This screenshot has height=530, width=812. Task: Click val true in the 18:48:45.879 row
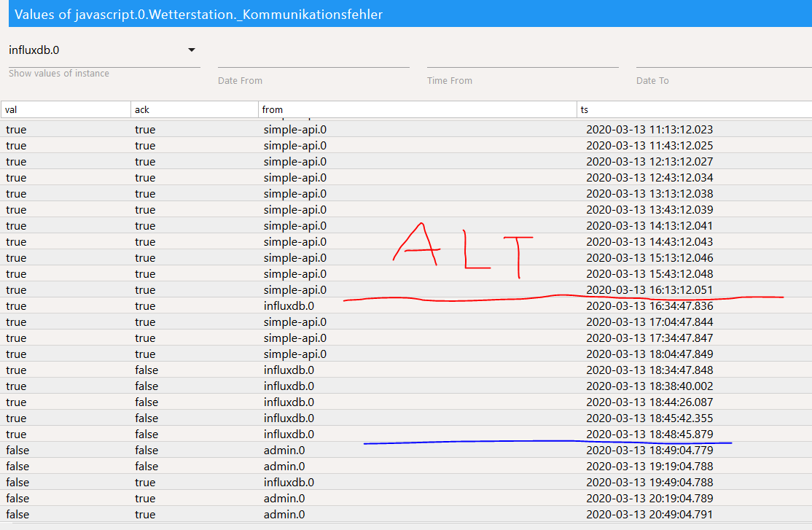[16, 434]
